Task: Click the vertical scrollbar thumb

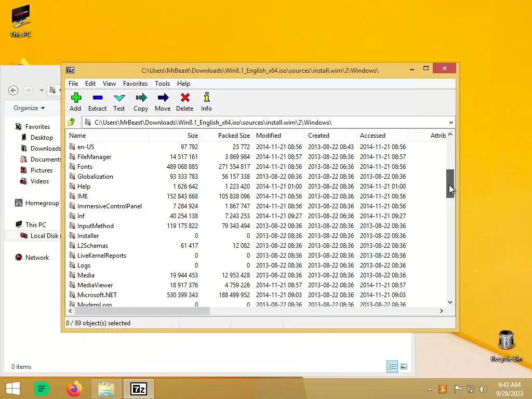Action: pyautogui.click(x=450, y=183)
